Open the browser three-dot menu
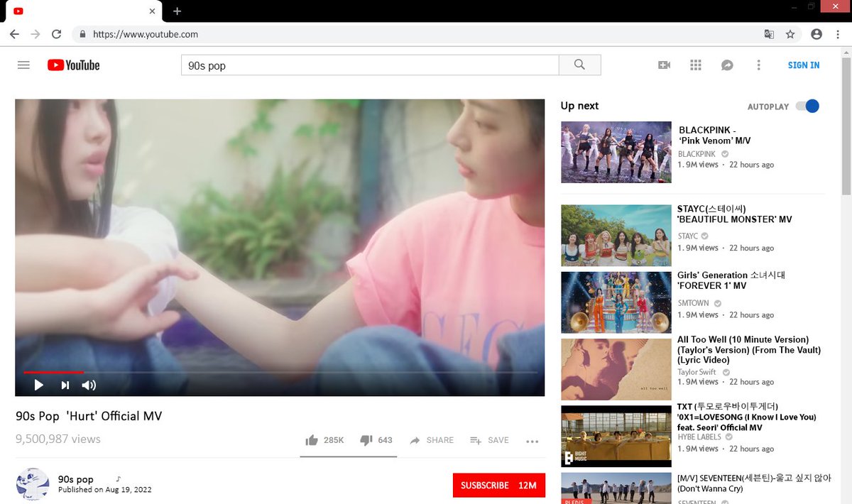852x504 pixels. (839, 34)
